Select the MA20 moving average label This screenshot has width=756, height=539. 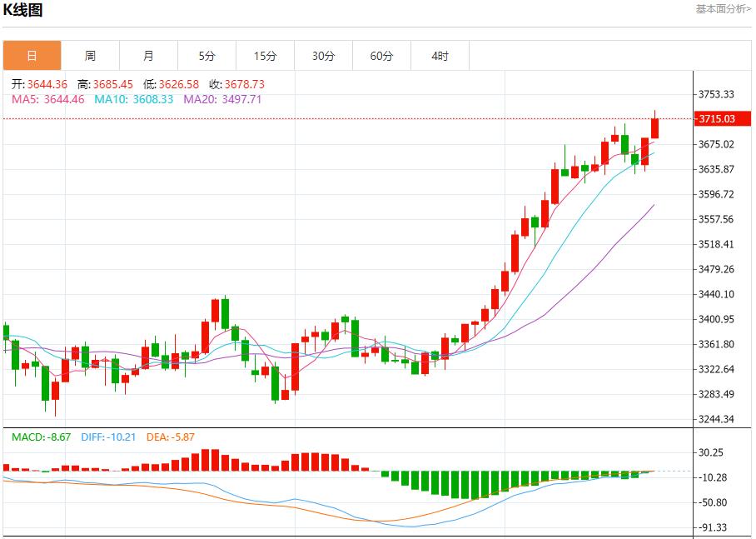point(200,99)
